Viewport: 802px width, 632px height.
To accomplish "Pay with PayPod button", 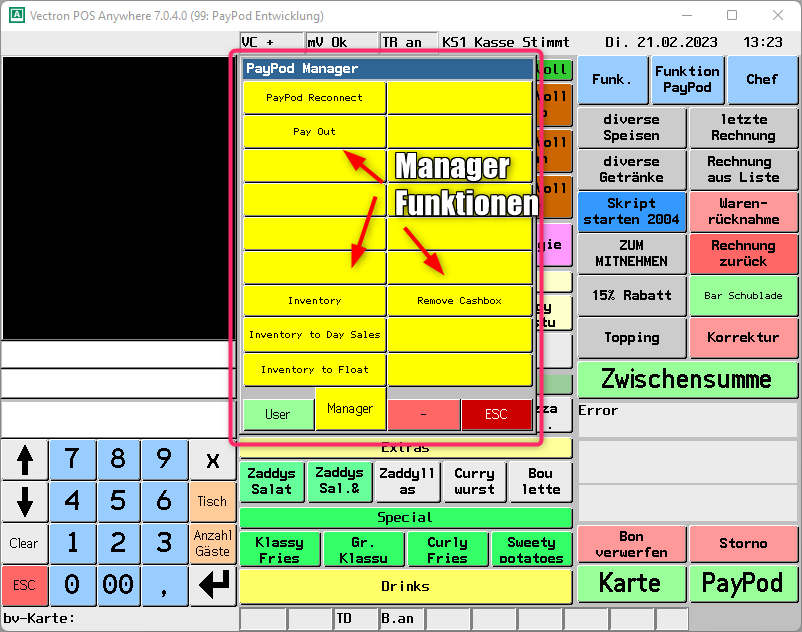I will click(743, 583).
